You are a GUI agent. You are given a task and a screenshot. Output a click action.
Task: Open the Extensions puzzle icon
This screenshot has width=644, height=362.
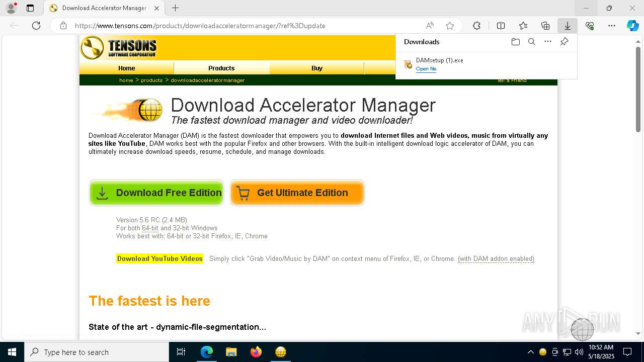476,26
